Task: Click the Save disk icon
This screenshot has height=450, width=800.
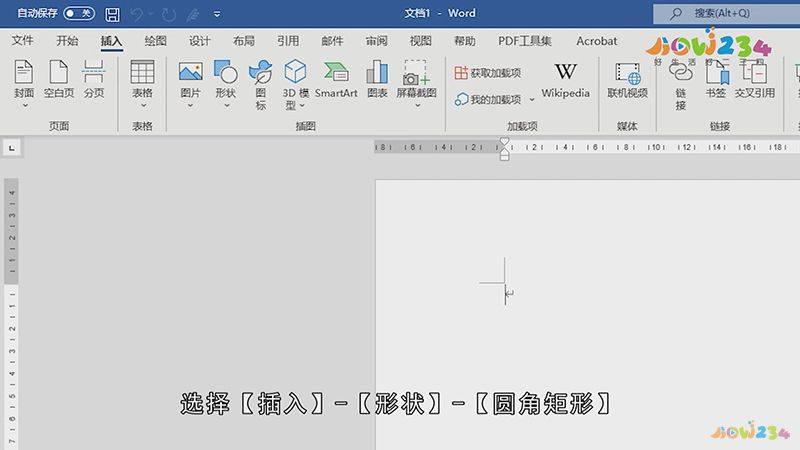Action: click(112, 14)
